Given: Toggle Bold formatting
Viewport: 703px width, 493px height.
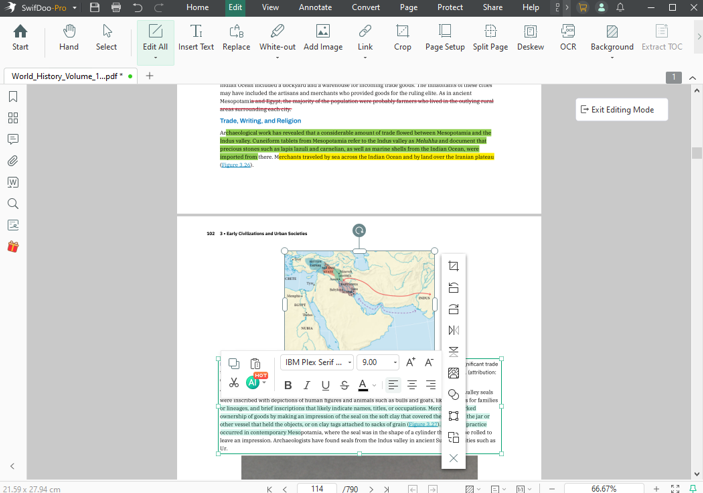Looking at the screenshot, I should point(288,385).
